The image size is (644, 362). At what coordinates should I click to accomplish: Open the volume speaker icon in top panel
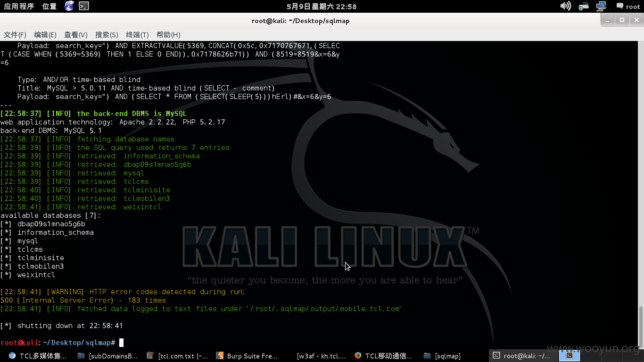click(565, 6)
